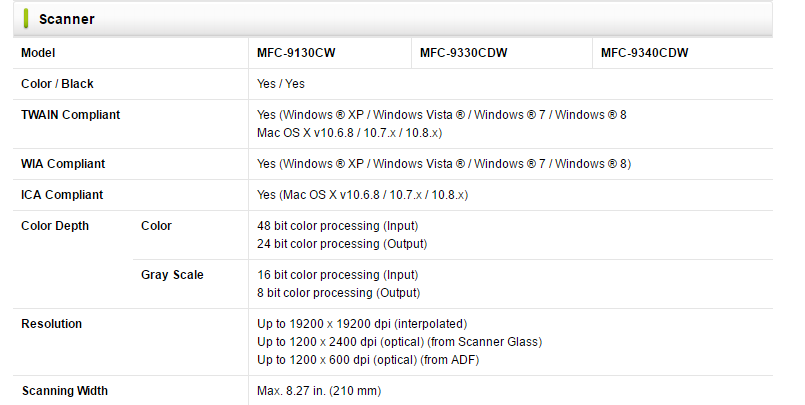The image size is (805, 405).
Task: Select the Color Depth label
Action: point(55,226)
